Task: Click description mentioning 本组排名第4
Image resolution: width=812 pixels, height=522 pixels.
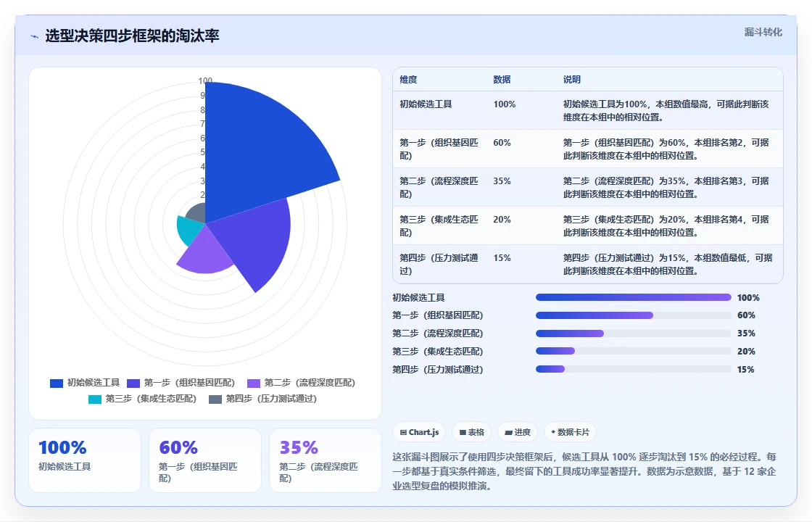Action: (666, 225)
